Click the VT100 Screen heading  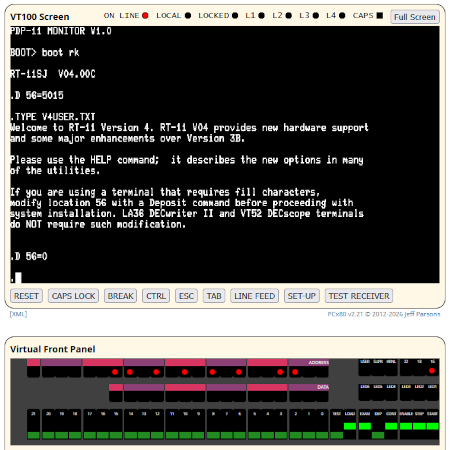coord(40,17)
